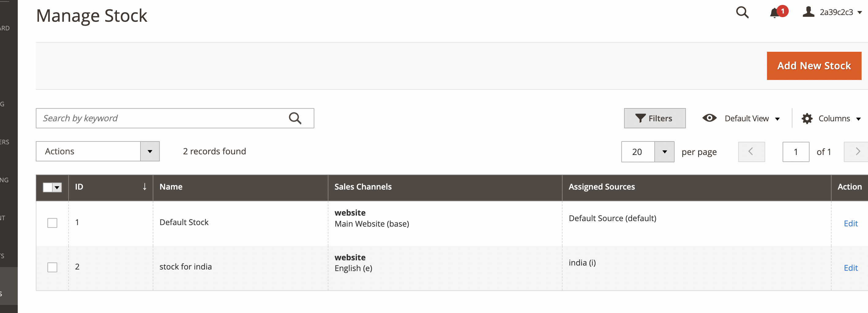Check the checkbox for stock for india row

point(52,267)
